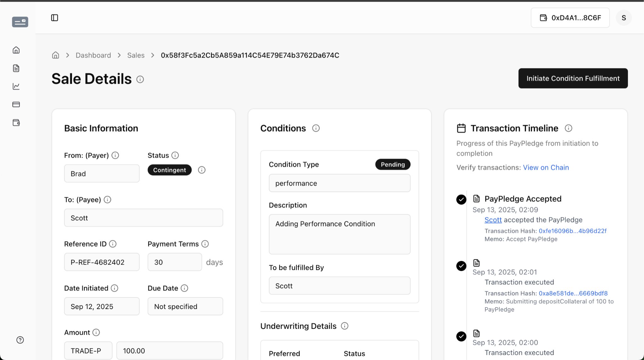The image size is (644, 360).
Task: Click the help question mark icon
Action: (20, 340)
